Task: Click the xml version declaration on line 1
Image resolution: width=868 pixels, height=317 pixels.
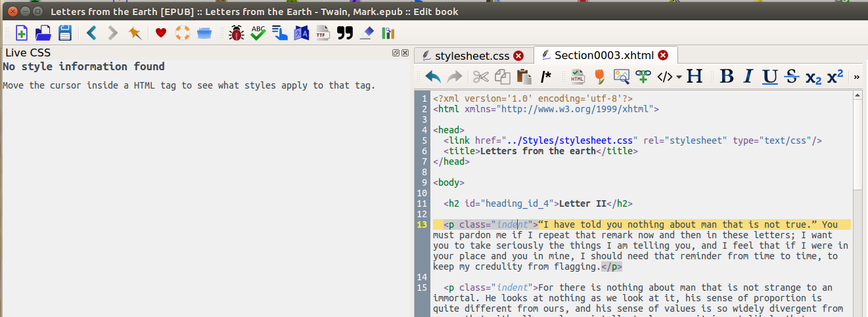Action: (x=533, y=98)
